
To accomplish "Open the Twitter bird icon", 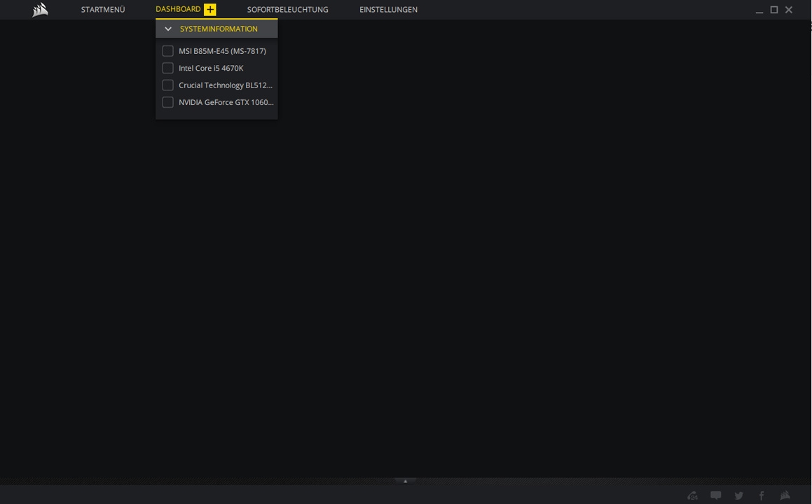I will (x=739, y=496).
